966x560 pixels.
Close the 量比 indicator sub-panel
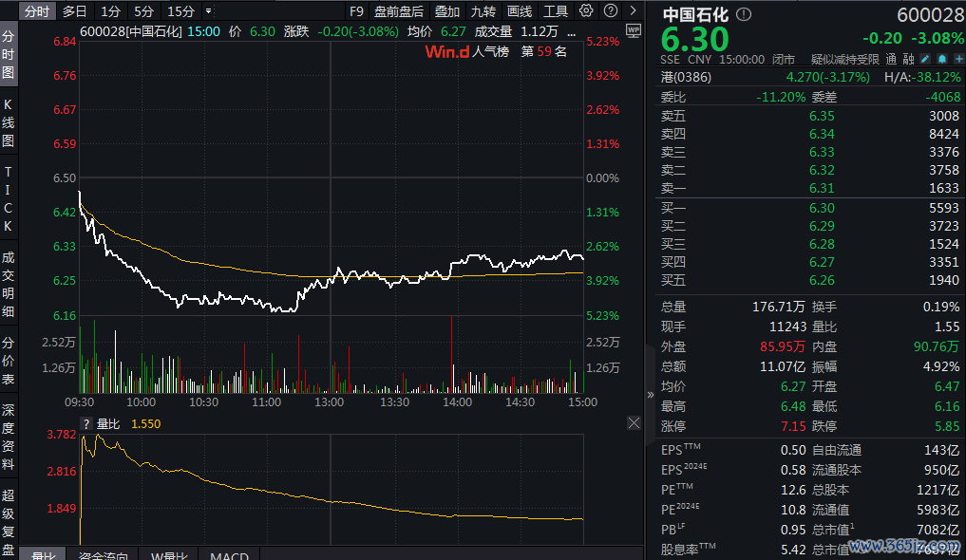(x=634, y=423)
